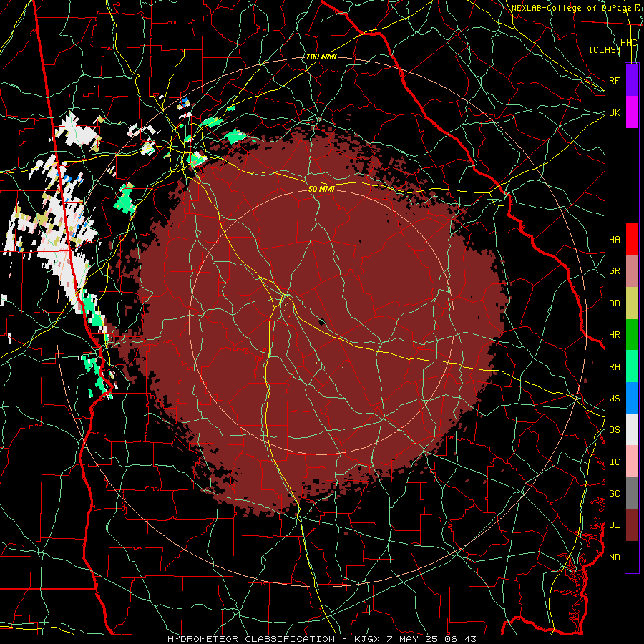Select the BI brown legend swatch
Image resolution: width=644 pixels, height=644 pixels.
(x=632, y=525)
